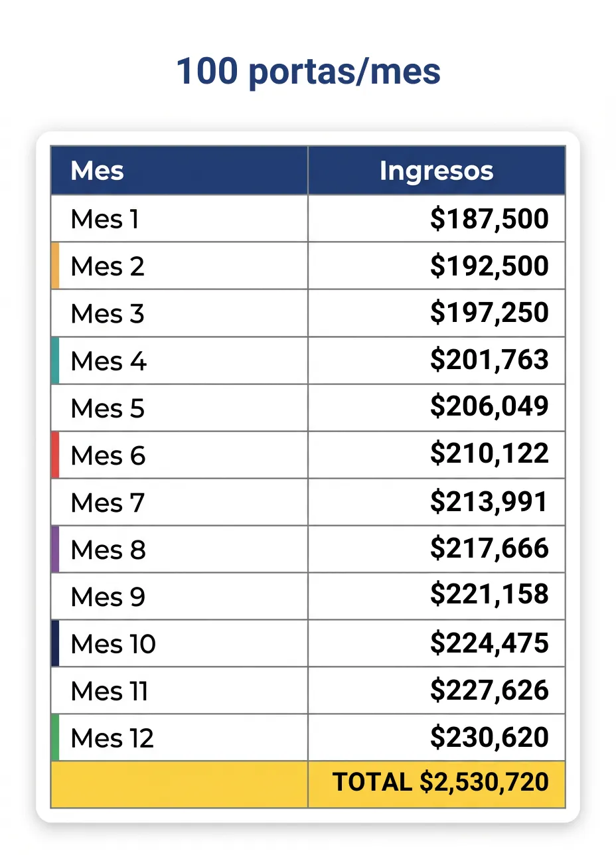Click the green marker beside Mes 12
This screenshot has height=863, width=616.
click(55, 738)
